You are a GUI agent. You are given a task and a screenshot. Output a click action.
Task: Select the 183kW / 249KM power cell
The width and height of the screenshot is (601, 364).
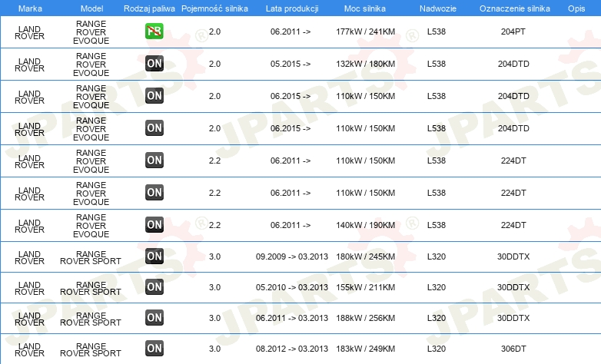pyautogui.click(x=366, y=349)
